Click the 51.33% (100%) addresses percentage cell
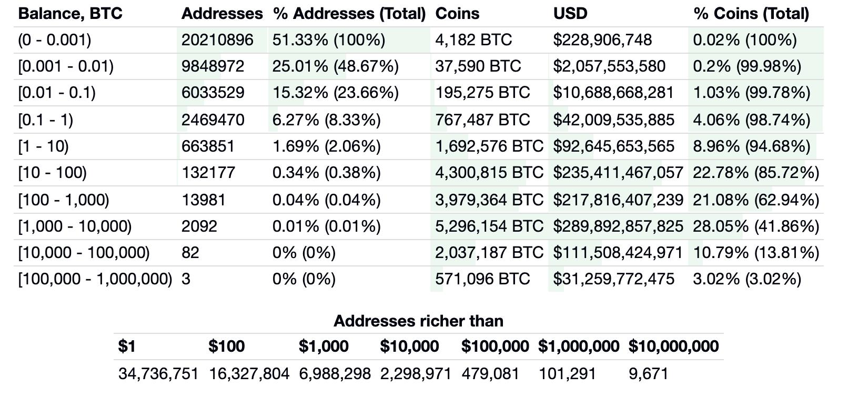This screenshot has width=868, height=396. 328,40
